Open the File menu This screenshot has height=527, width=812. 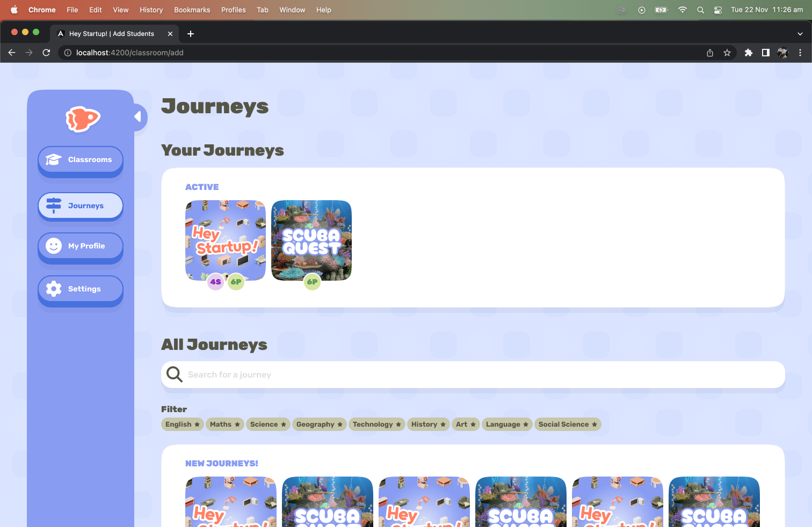coord(73,10)
